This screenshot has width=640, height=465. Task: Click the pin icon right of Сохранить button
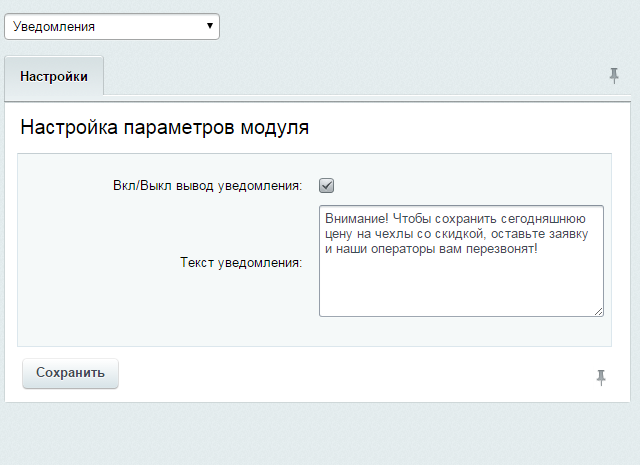[x=601, y=376]
